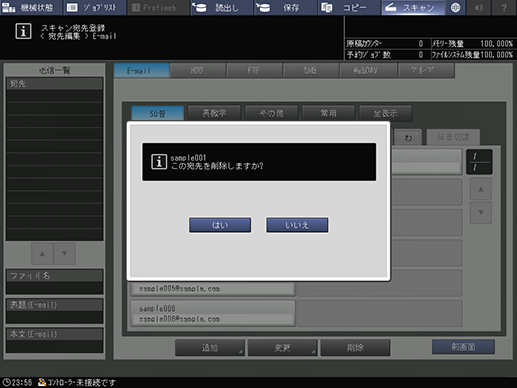
Task: Open 機械状態 machine status screen
Action: coord(31,7)
